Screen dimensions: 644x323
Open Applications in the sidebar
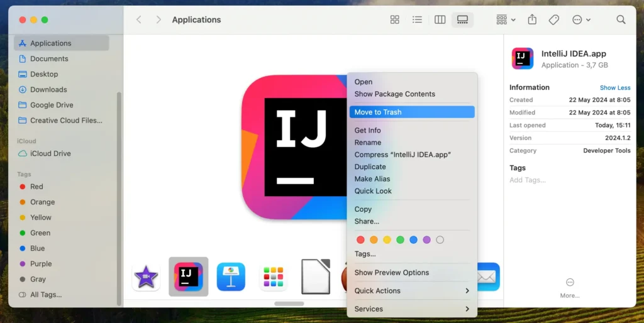(62, 43)
